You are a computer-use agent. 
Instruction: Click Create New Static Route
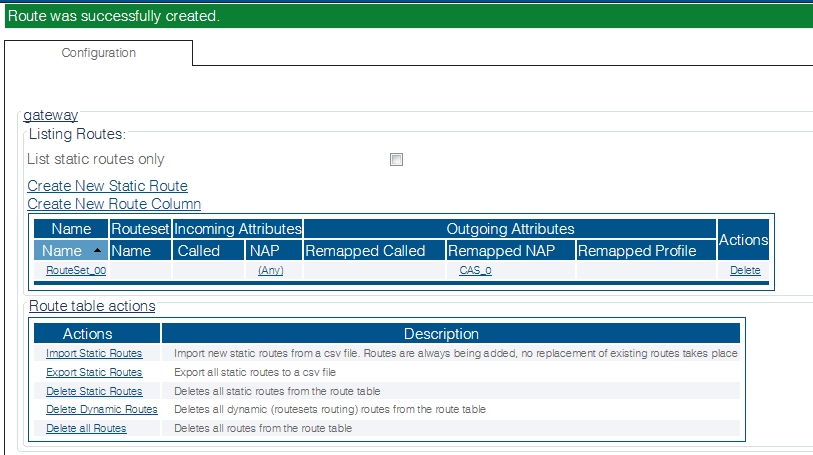click(x=107, y=186)
